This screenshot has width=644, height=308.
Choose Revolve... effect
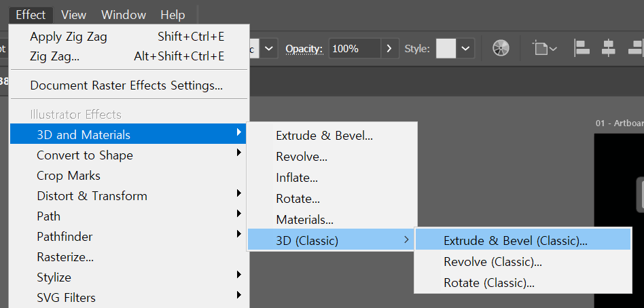coord(332,156)
